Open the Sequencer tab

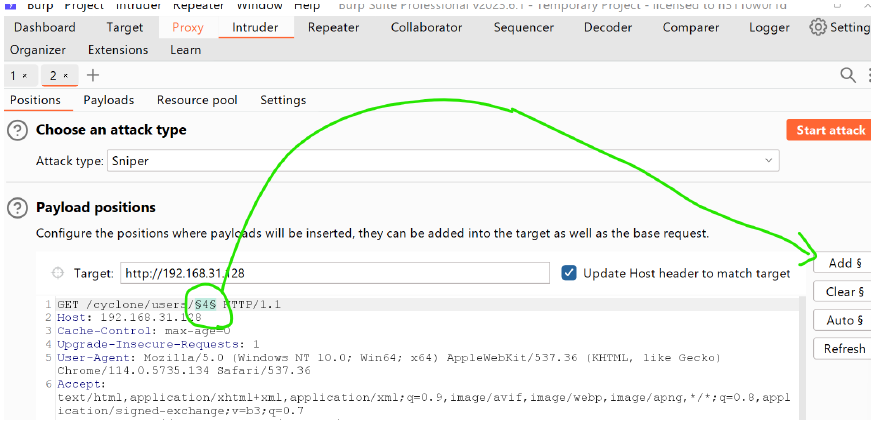point(523,27)
